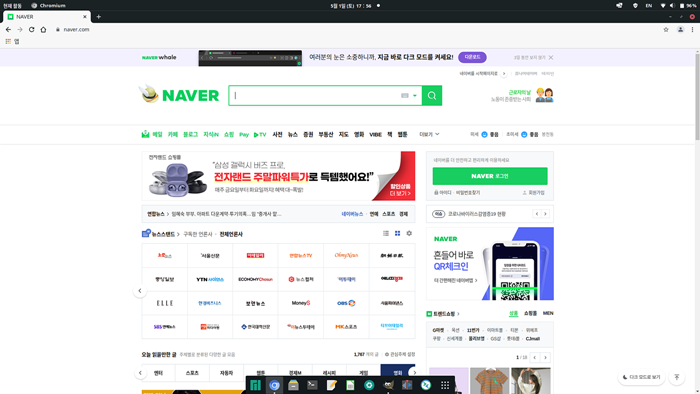Viewport: 700px width, 394px height.
Task: Open the 연합뉴스 headline link
Action: tap(226, 214)
